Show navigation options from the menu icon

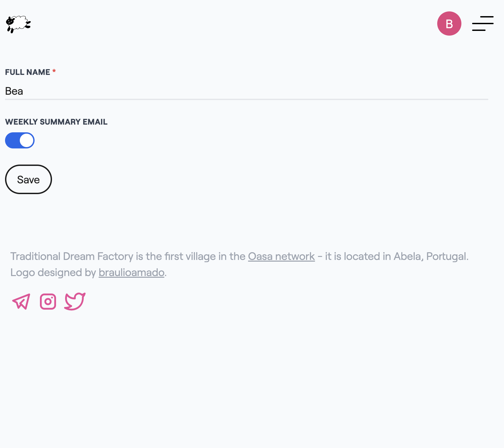483,24
